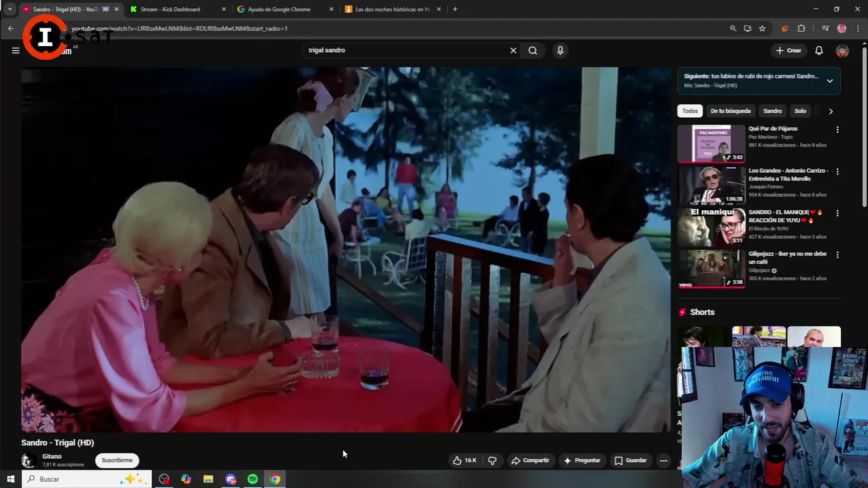The width and height of the screenshot is (868, 488).
Task: Click the Suscribirme button
Action: pyautogui.click(x=117, y=460)
